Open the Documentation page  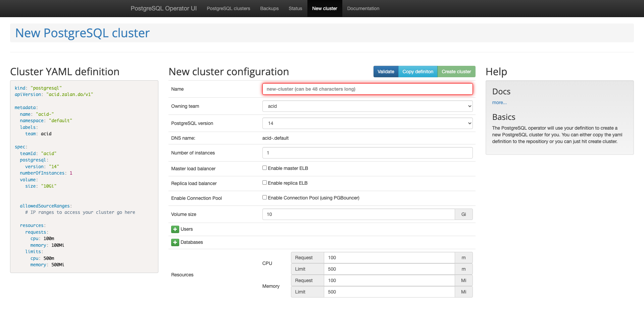pyautogui.click(x=363, y=8)
